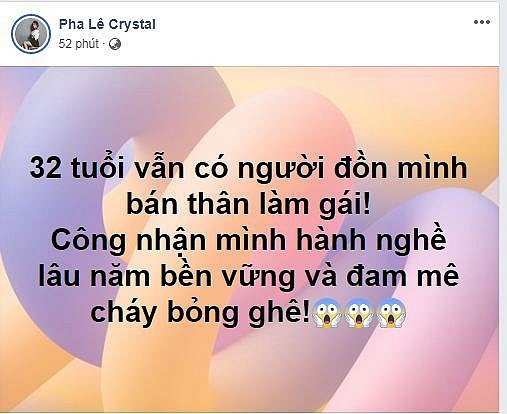Click the line starting with 32 tuổi

[x=248, y=168]
